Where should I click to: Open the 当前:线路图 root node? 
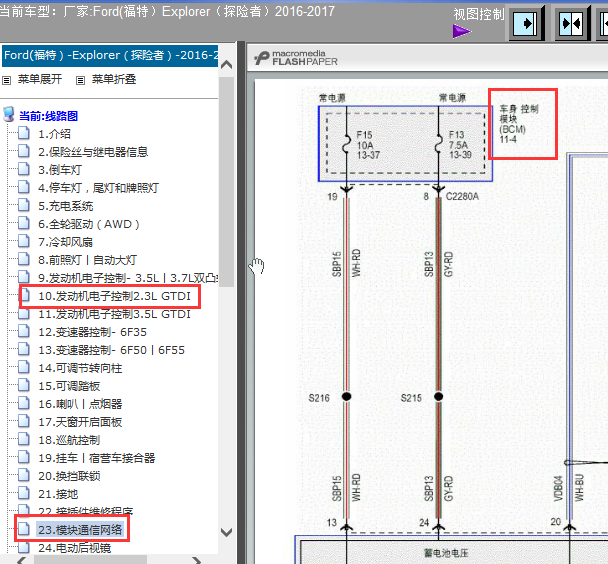coord(48,116)
